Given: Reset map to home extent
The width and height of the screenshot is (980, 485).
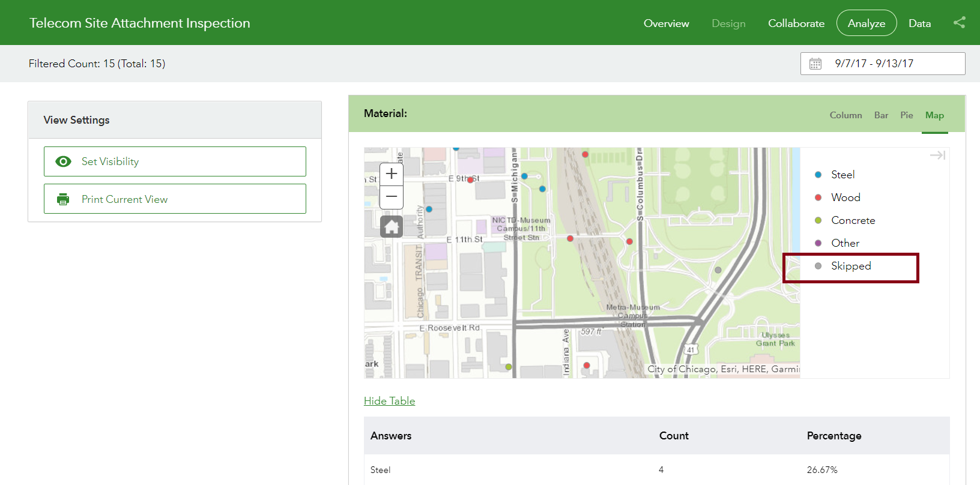Looking at the screenshot, I should 392,227.
